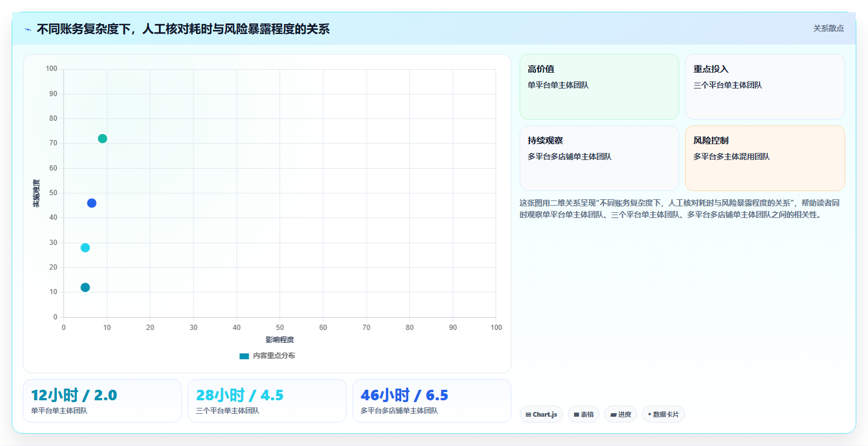
Task: Click the 46小时 / 6.5 stat card
Action: [x=432, y=401]
